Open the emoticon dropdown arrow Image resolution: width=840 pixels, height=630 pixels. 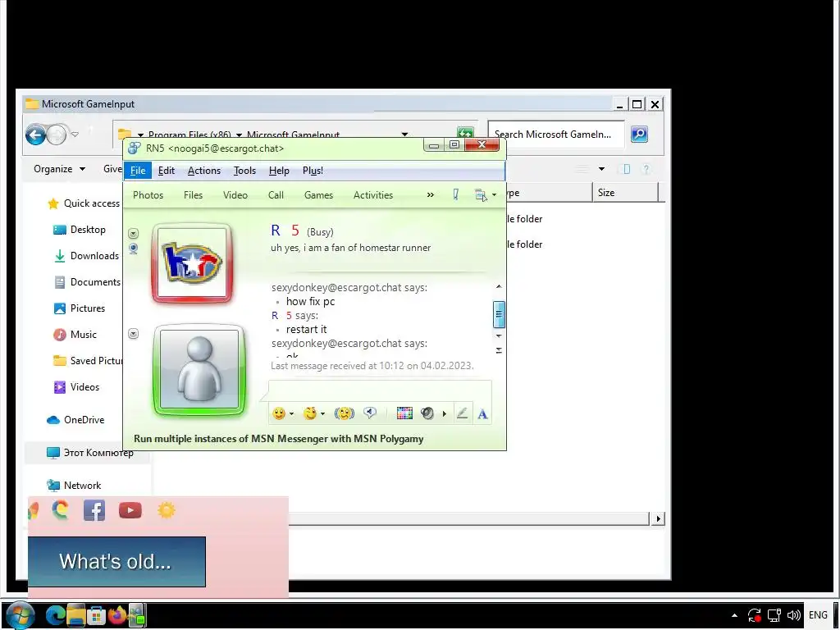291,414
